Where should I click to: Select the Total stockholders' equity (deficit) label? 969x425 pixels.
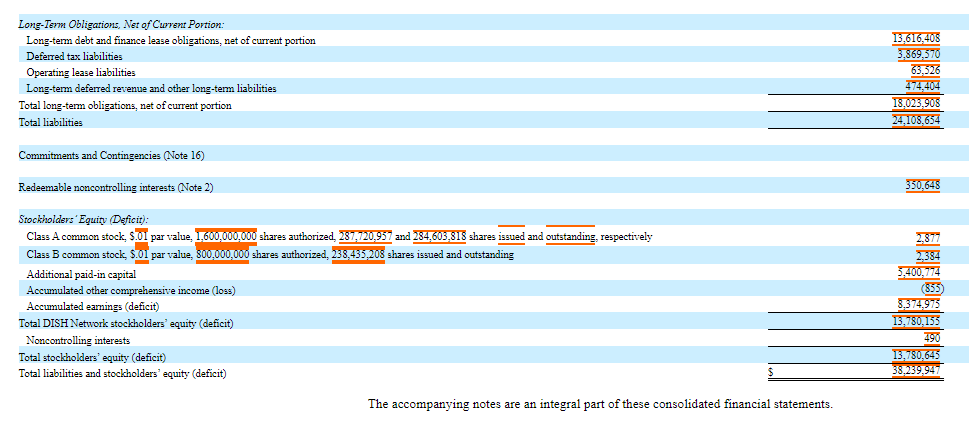(x=93, y=357)
